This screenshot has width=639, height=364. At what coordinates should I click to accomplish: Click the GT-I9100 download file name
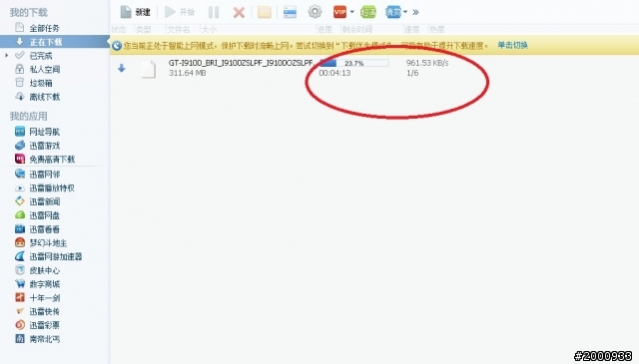tap(241, 63)
